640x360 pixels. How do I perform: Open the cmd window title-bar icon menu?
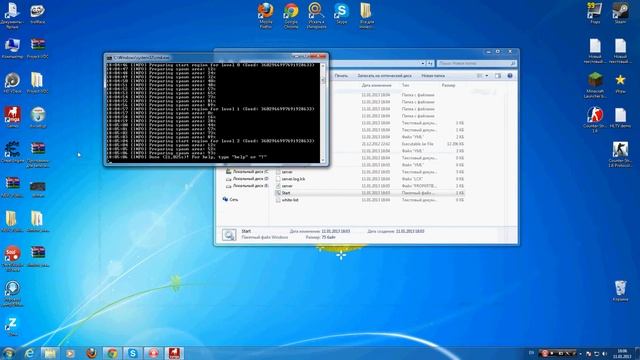click(109, 58)
